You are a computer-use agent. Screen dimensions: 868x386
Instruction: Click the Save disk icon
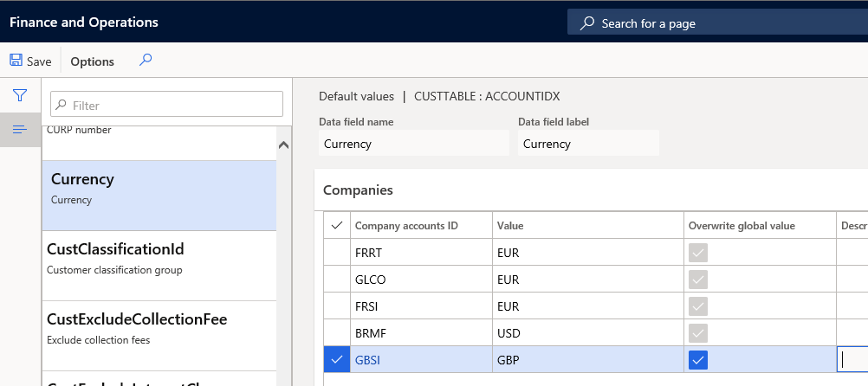coord(16,61)
